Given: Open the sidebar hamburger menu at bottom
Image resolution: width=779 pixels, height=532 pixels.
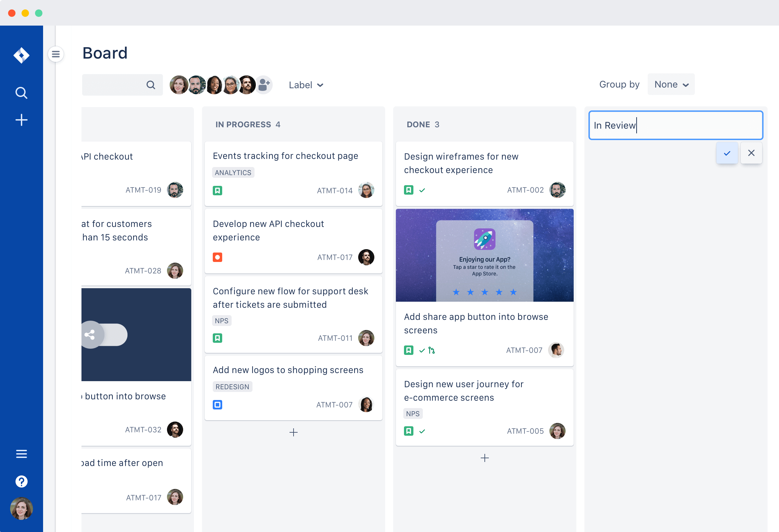Looking at the screenshot, I should click(x=22, y=454).
